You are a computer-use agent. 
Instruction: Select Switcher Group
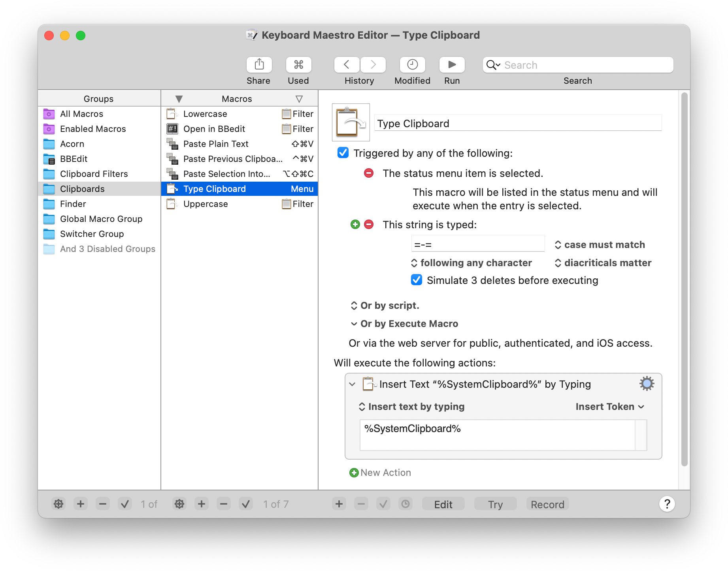pyautogui.click(x=99, y=234)
